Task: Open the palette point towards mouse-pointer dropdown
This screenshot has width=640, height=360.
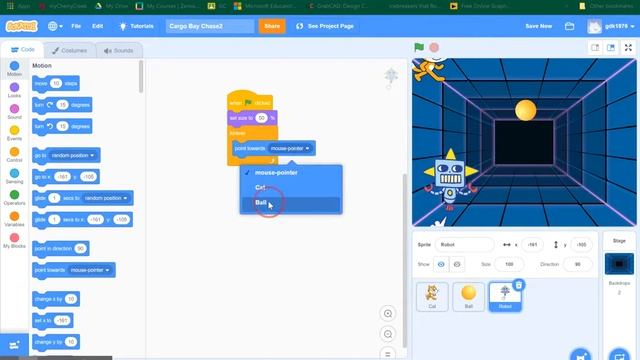Action: click(89, 270)
